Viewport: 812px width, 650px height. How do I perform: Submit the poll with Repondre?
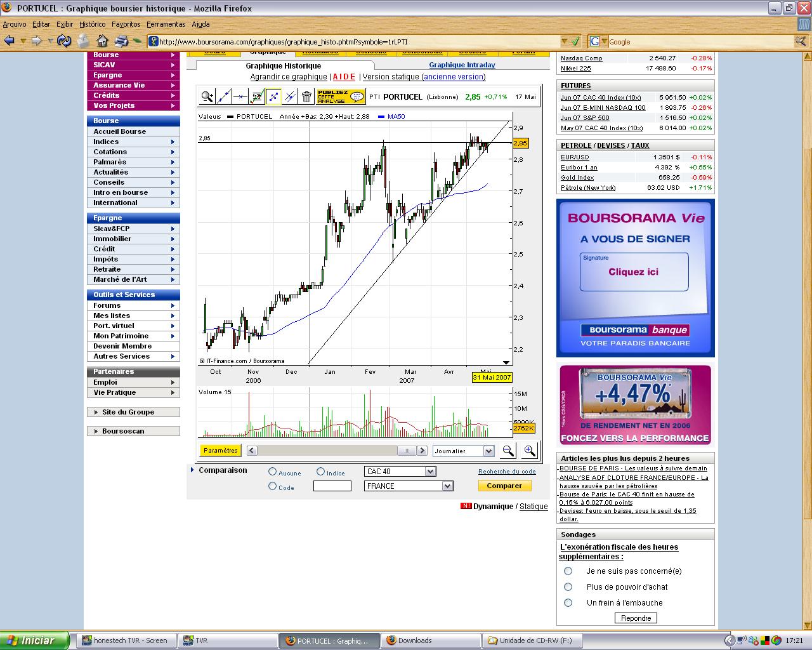pos(636,618)
